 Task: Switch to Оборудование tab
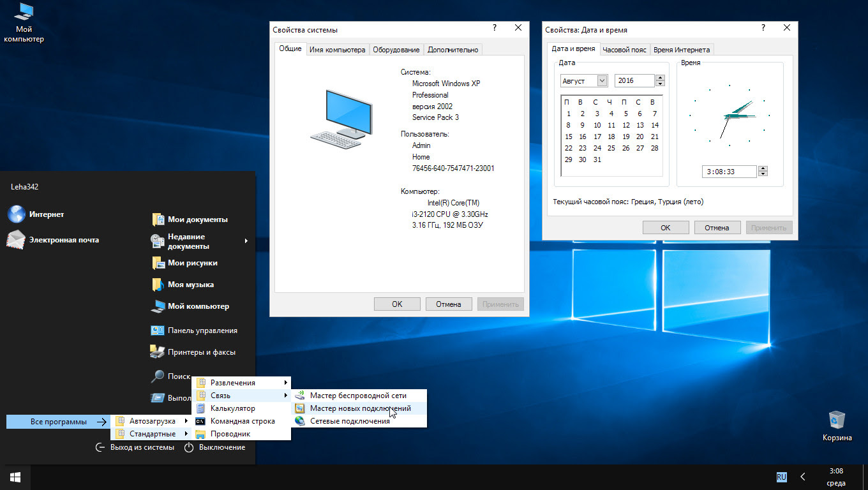tap(396, 50)
